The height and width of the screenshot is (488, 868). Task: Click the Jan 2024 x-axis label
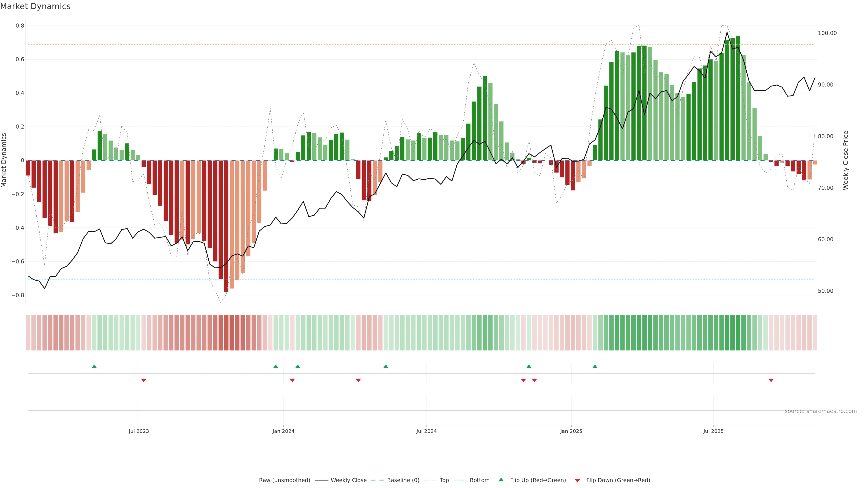tap(283, 431)
